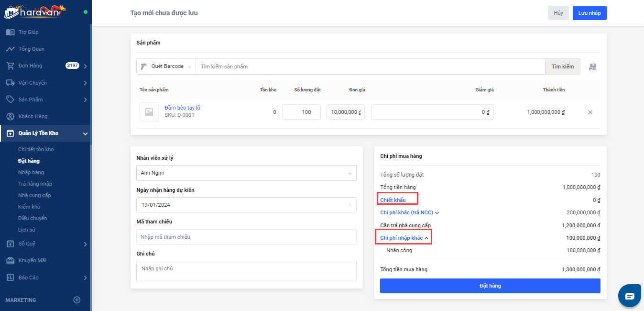Click the Trợ Giúp book icon
This screenshot has height=311, width=644.
click(10, 32)
